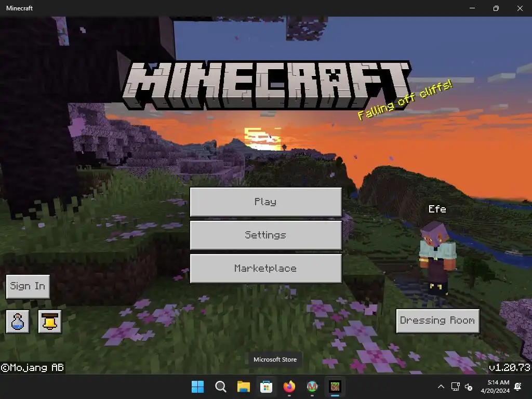The image size is (532, 399).
Task: Click the Play button
Action: coord(265,202)
